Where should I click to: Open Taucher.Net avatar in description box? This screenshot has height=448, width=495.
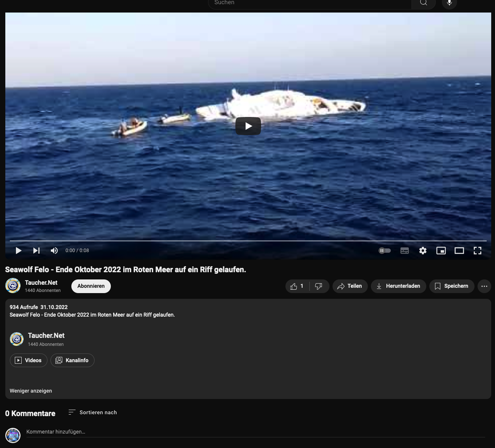click(x=17, y=339)
